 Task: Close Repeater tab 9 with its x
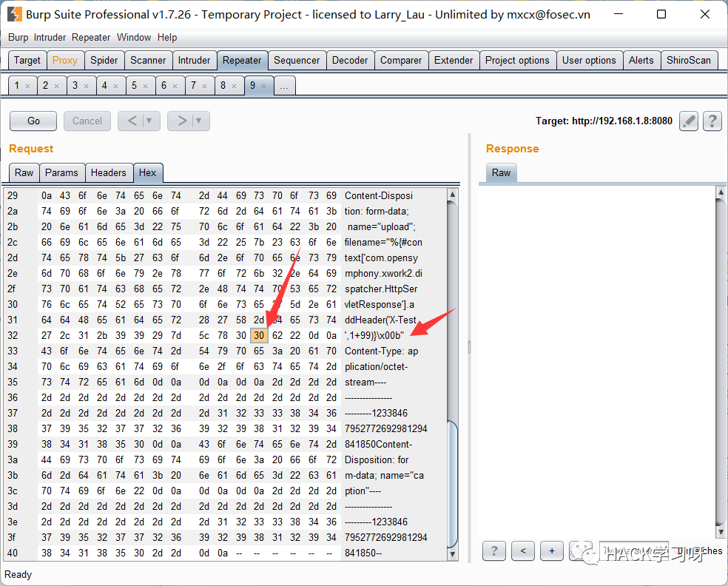pyautogui.click(x=263, y=86)
